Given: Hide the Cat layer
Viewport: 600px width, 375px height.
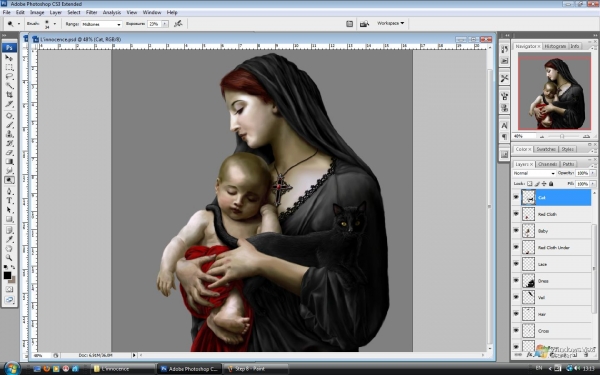Looking at the screenshot, I should pyautogui.click(x=516, y=197).
